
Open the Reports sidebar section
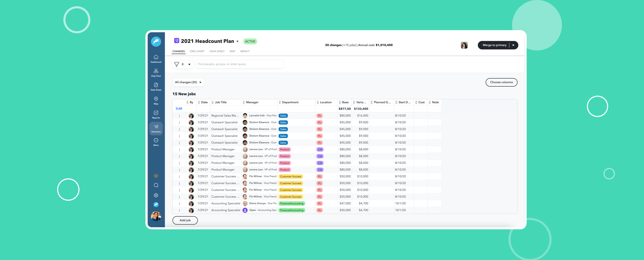tap(156, 114)
